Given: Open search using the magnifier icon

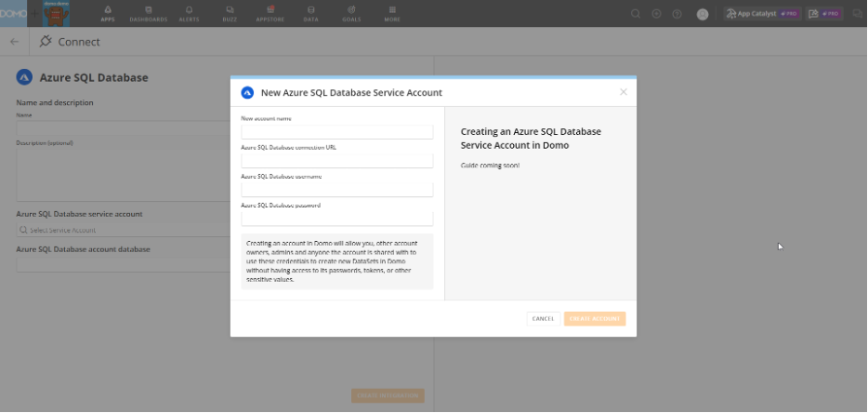Looking at the screenshot, I should [x=636, y=14].
